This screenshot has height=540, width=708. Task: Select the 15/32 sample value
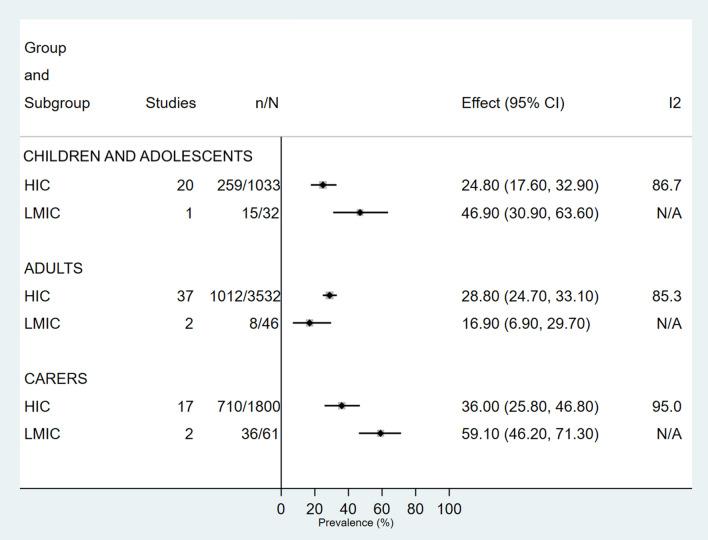[x=261, y=212]
